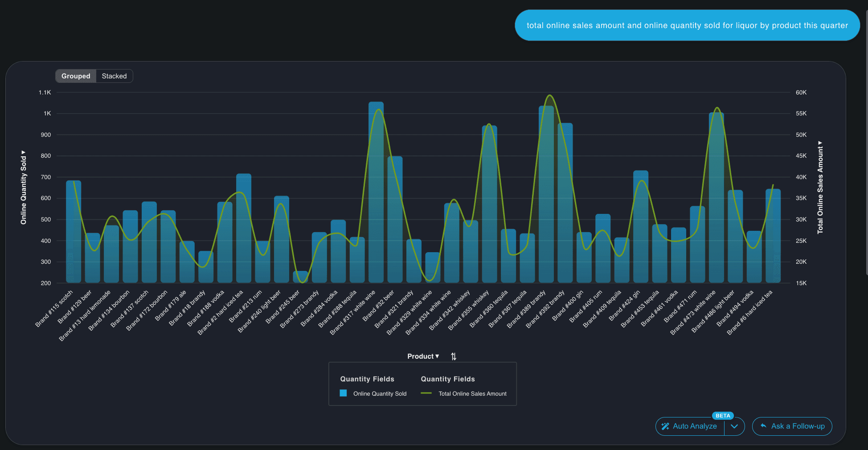
Task: Expand the Auto Analyze chevron dropdown
Action: click(x=734, y=426)
